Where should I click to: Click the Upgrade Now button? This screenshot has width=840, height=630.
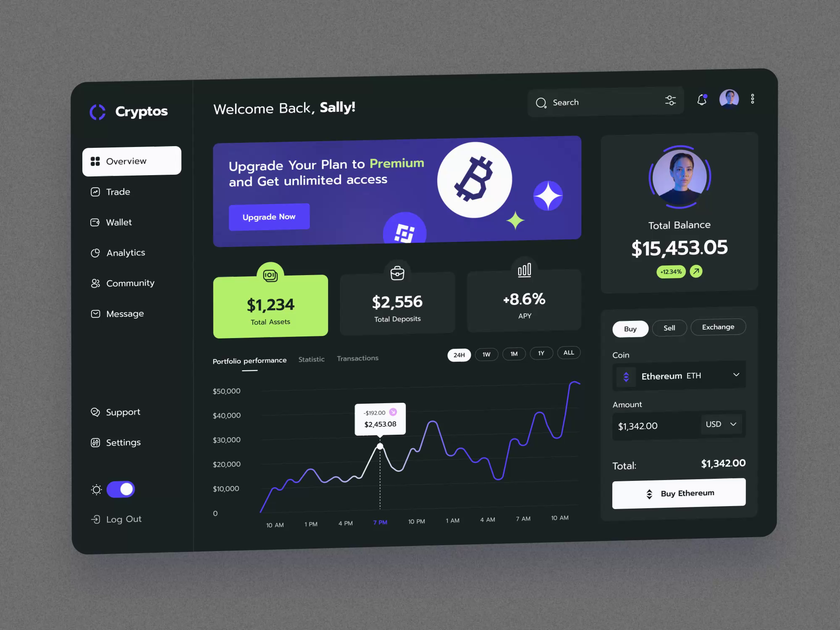(x=268, y=216)
